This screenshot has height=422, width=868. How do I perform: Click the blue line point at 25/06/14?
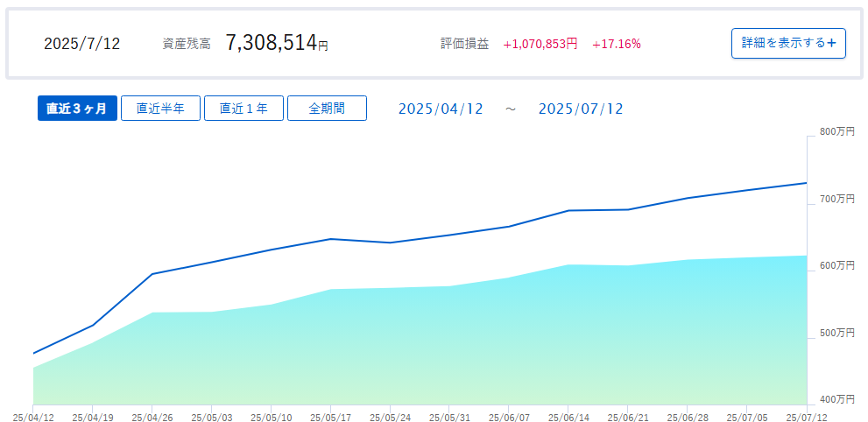(x=568, y=211)
